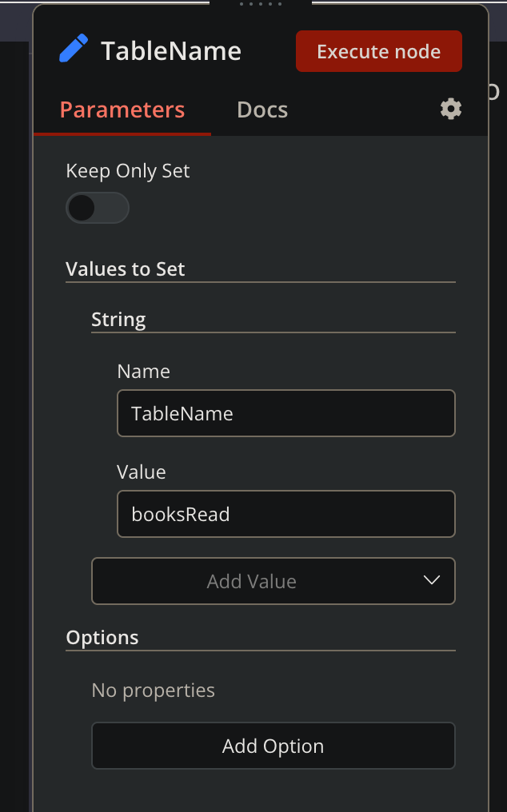Select the Value field containing booksRead
Screen dimensions: 507x812
(285, 514)
